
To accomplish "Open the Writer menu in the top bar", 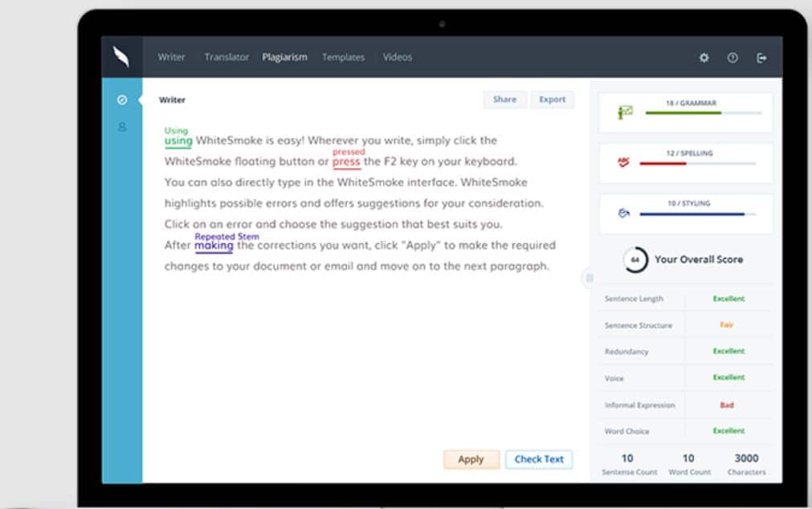I will [x=171, y=57].
